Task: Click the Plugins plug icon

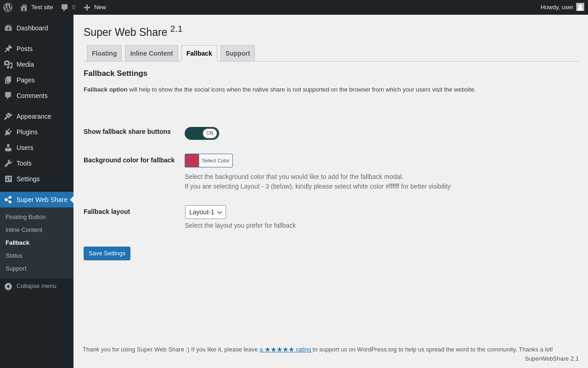Action: [8, 132]
